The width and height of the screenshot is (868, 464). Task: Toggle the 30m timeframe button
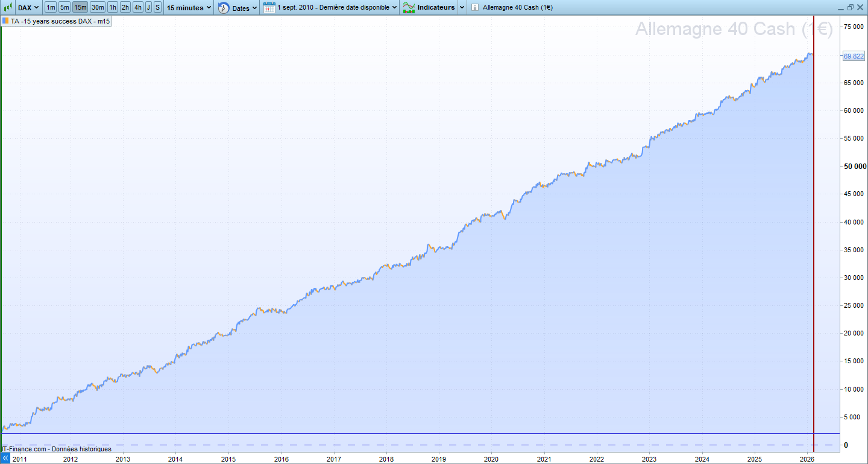(98, 8)
